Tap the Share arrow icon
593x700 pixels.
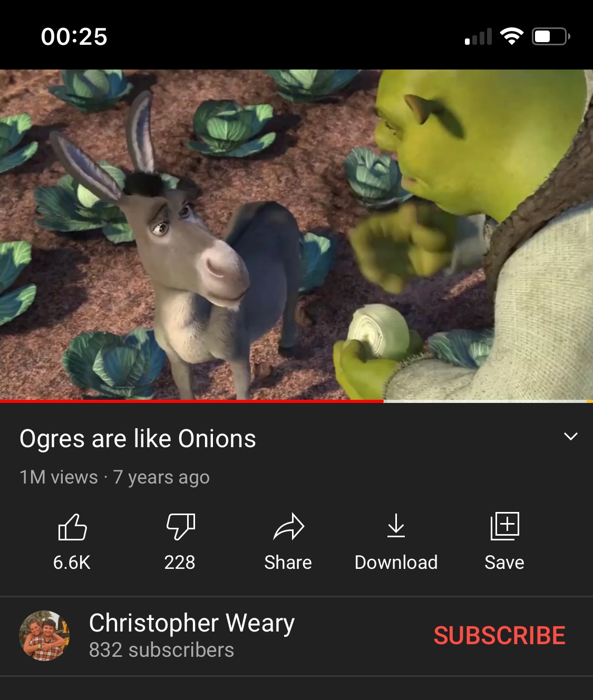point(288,527)
